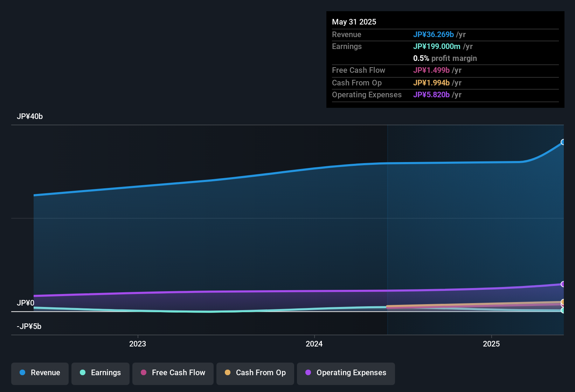
Task: Click the blue Revenue endpoint marker on chart
Action: [563, 142]
